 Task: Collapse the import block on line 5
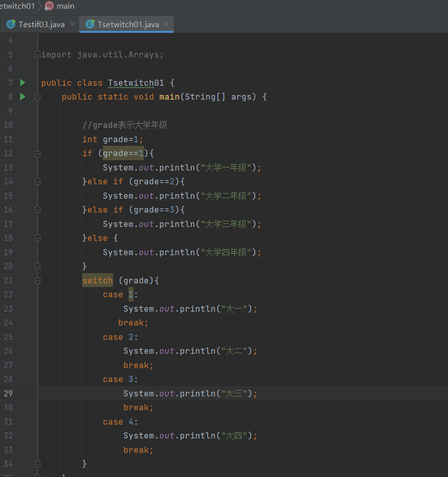point(38,54)
